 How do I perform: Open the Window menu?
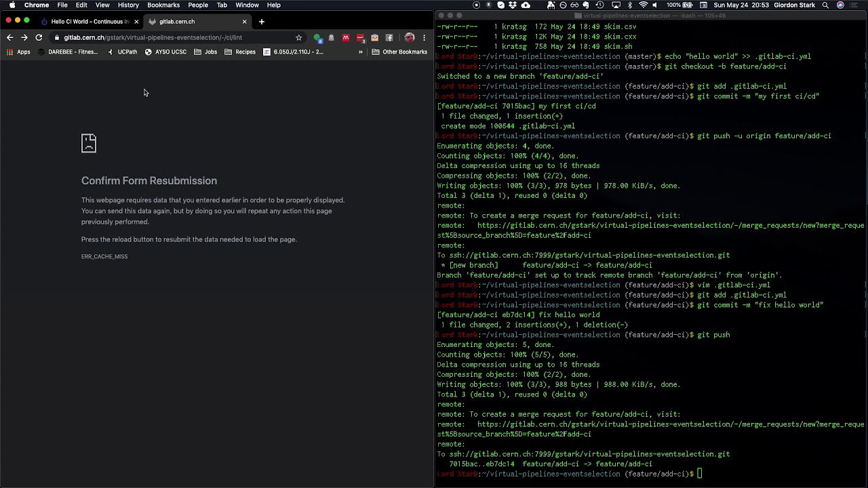coord(247,5)
